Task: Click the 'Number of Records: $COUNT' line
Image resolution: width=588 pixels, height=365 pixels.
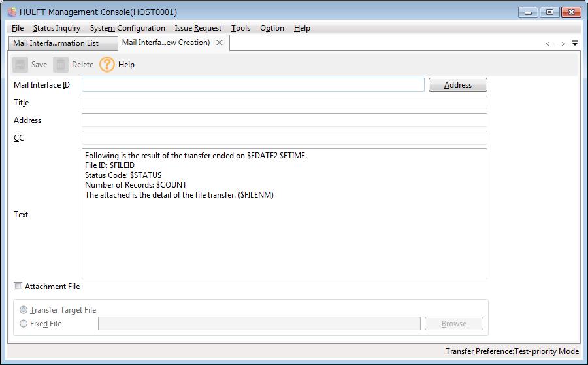Action: tap(136, 184)
